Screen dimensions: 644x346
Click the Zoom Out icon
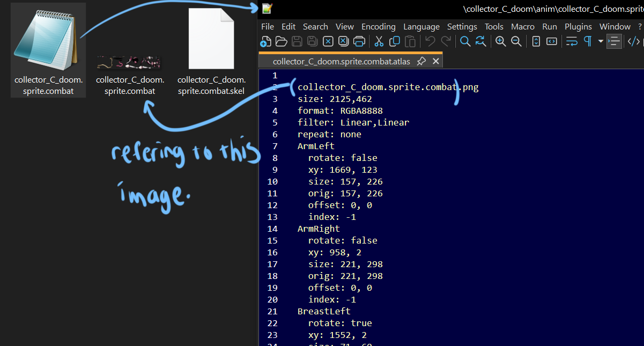pos(516,41)
